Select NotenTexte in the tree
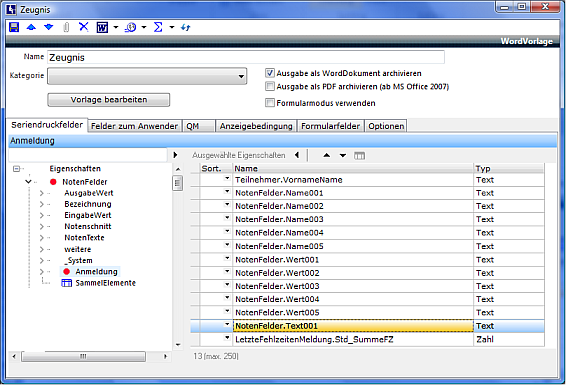Viewport: 566px width, 385px height. tap(84, 238)
